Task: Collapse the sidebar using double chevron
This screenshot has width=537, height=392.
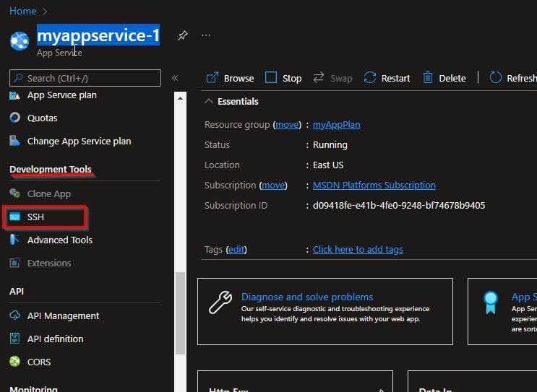Action: [175, 78]
